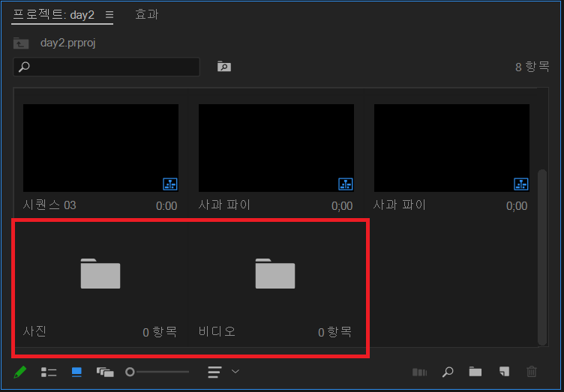Viewport: 564px width, 392px height.
Task: Select the 비디오 bin folder
Action: 275,274
